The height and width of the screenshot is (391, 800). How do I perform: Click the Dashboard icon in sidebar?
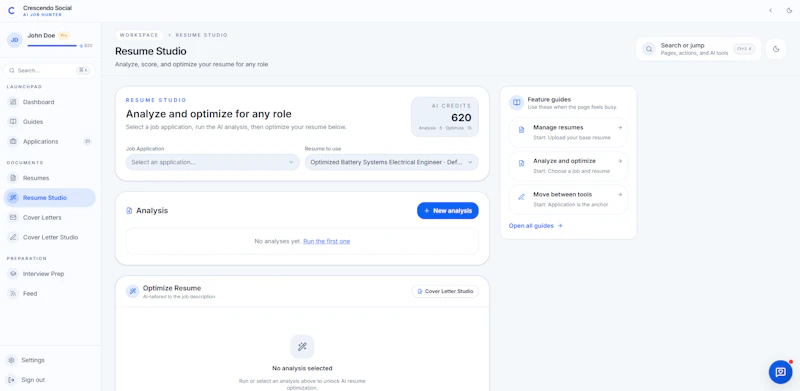(13, 102)
